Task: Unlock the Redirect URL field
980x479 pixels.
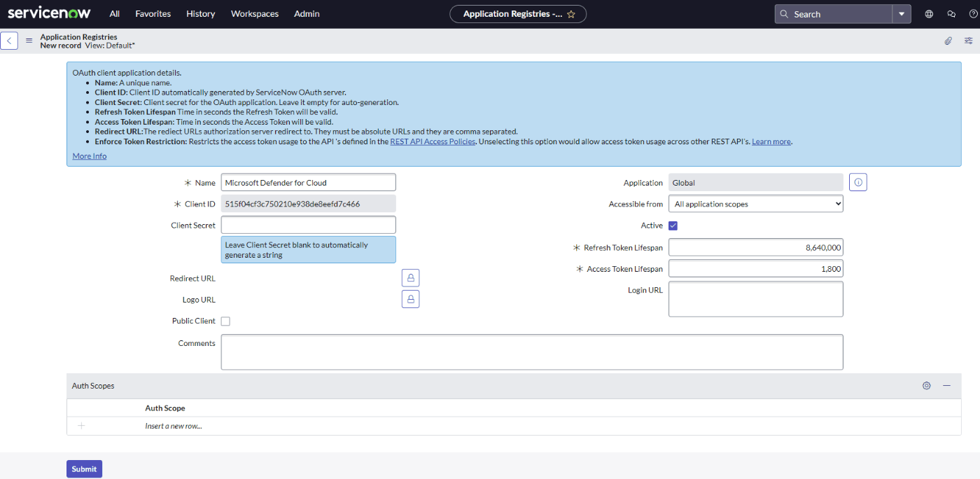Action: (410, 278)
